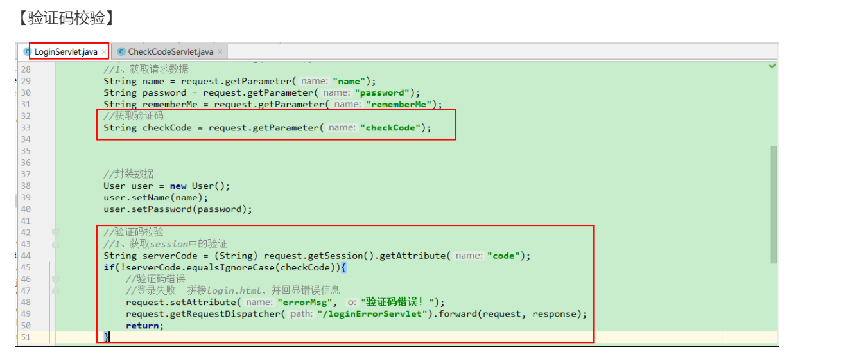Viewport: 868px width, 361px height.
Task: Click the //封装数据 comment
Action: [128, 174]
